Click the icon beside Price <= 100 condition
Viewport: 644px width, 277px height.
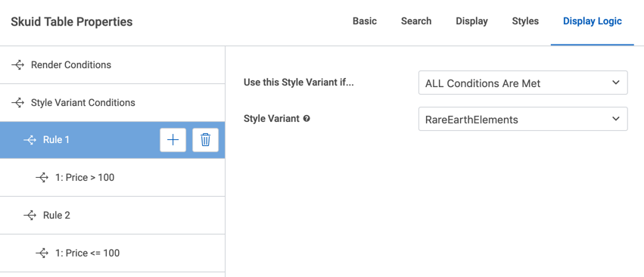coord(42,254)
